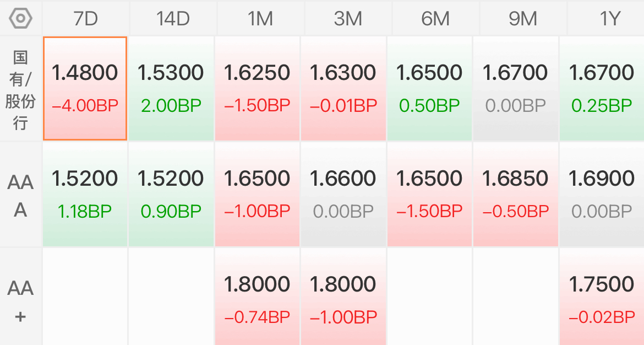Open AAA 9M cell showing 1.6850

point(515,195)
